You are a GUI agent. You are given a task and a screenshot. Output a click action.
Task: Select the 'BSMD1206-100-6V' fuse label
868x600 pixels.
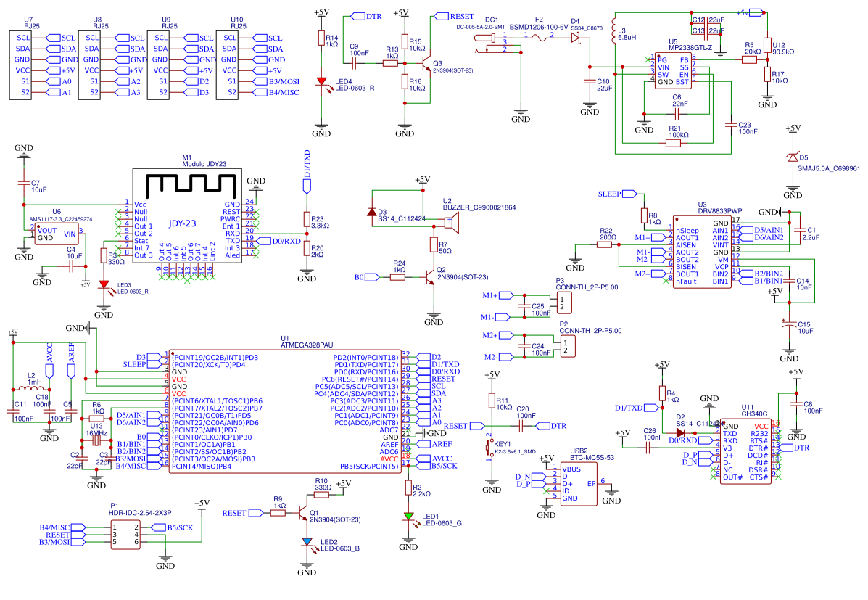pos(539,27)
